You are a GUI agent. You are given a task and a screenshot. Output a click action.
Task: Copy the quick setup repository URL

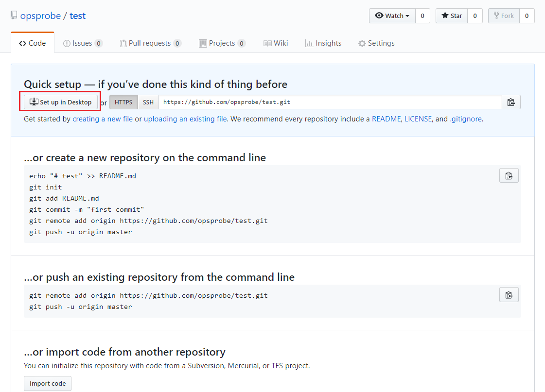pos(511,102)
